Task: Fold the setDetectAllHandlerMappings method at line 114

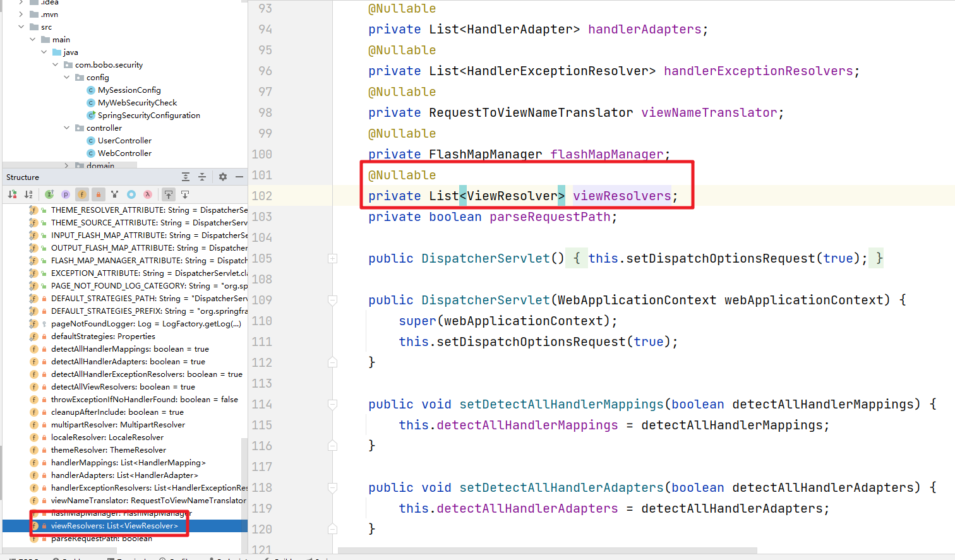Action: (332, 404)
